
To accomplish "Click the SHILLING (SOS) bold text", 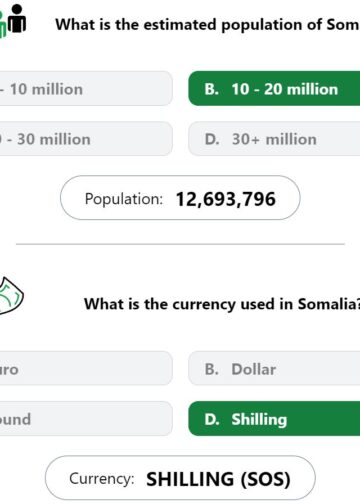I will click(x=218, y=479).
